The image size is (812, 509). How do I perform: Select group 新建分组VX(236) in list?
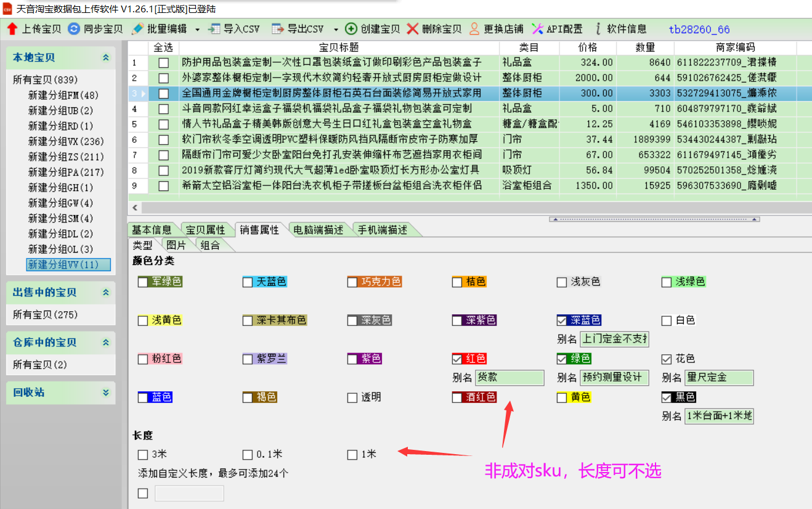(x=66, y=142)
